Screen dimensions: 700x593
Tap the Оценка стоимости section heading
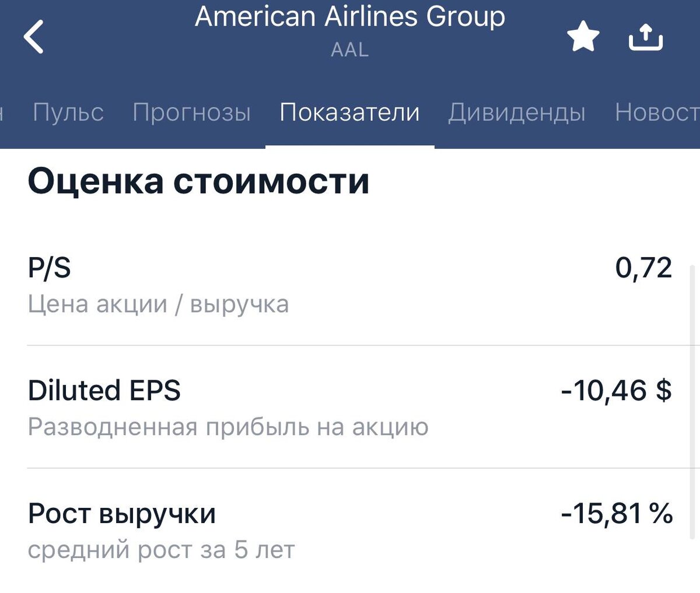click(198, 181)
